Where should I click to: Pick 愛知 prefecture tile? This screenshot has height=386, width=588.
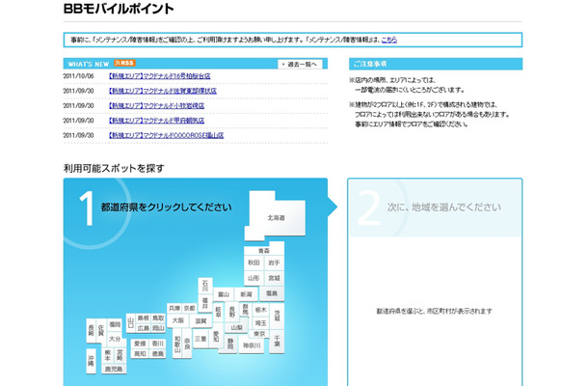[x=216, y=337]
